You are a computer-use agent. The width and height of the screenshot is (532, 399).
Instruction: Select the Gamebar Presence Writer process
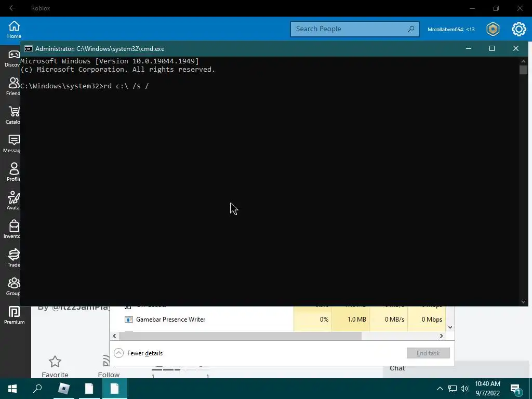pos(170,320)
